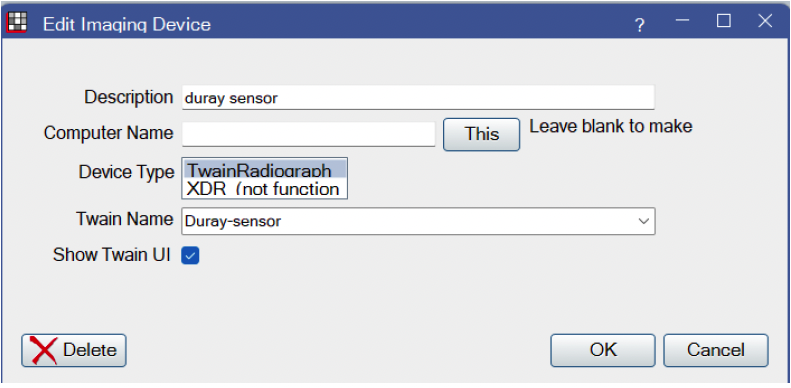Image resolution: width=791 pixels, height=388 pixels.
Task: Click the red X icon on Delete
Action: click(43, 350)
